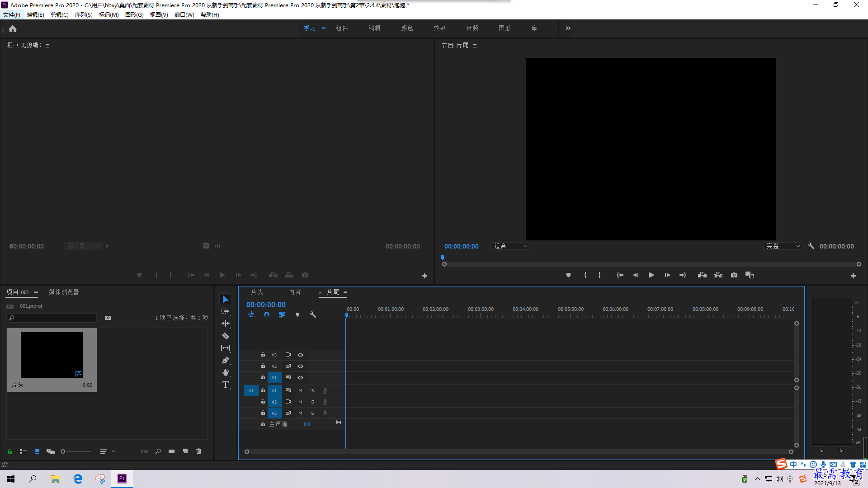Switch to 效果 workspace
Image resolution: width=868 pixels, height=488 pixels.
click(x=439, y=28)
